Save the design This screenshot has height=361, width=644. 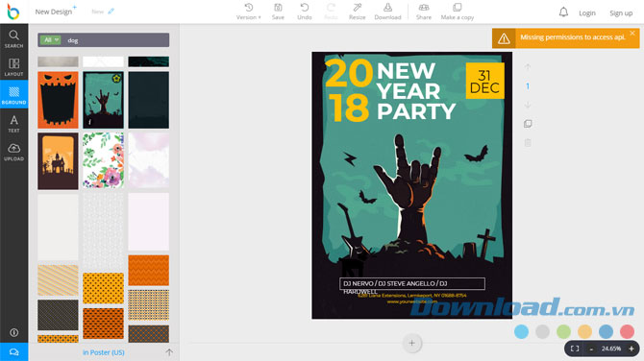[278, 12]
